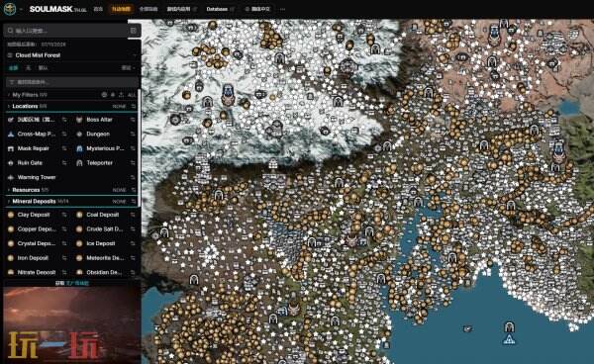Image resolution: width=594 pixels, height=364 pixels.
Task: Click the sidebar filter list scrollbar
Action: coord(139,147)
